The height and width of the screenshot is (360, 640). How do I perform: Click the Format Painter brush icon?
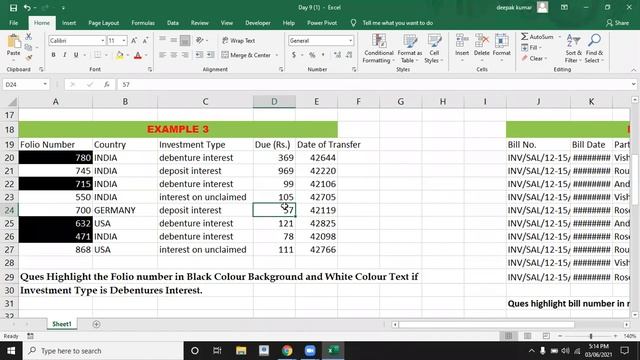[x=29, y=58]
